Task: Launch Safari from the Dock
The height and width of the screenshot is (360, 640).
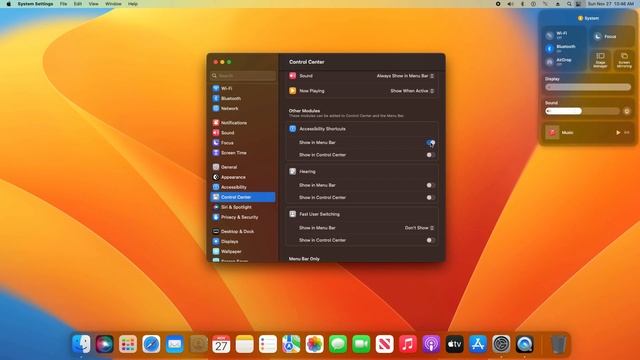Action: pos(151,344)
